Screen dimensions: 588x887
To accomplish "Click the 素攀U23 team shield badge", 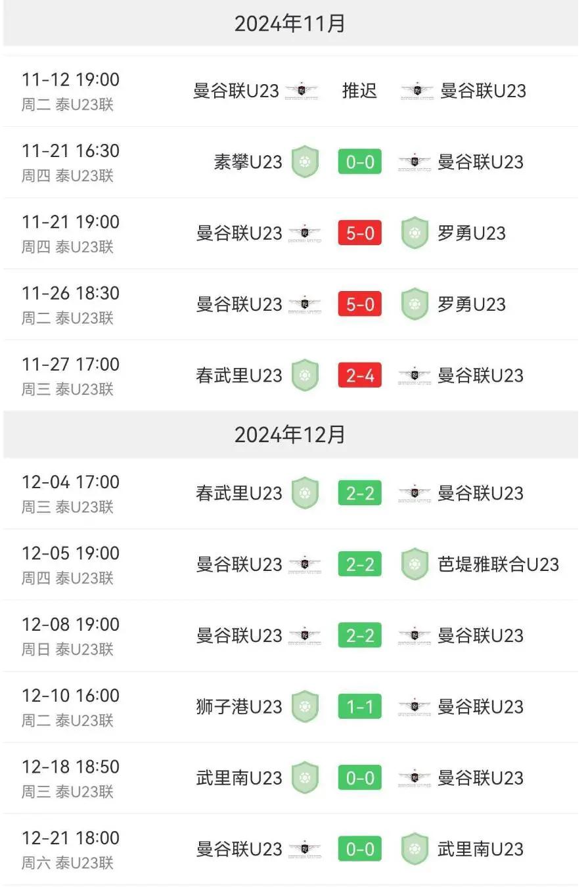I will pyautogui.click(x=305, y=162).
